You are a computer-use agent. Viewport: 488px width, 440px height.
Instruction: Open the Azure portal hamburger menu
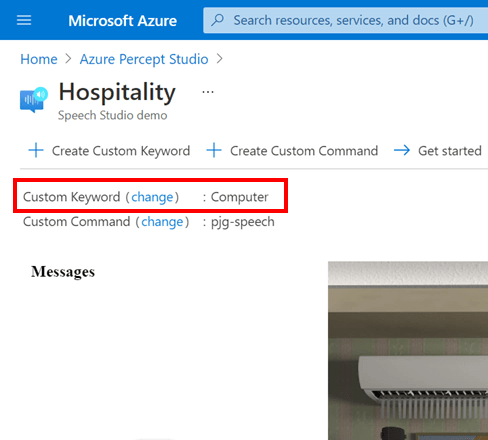24,20
